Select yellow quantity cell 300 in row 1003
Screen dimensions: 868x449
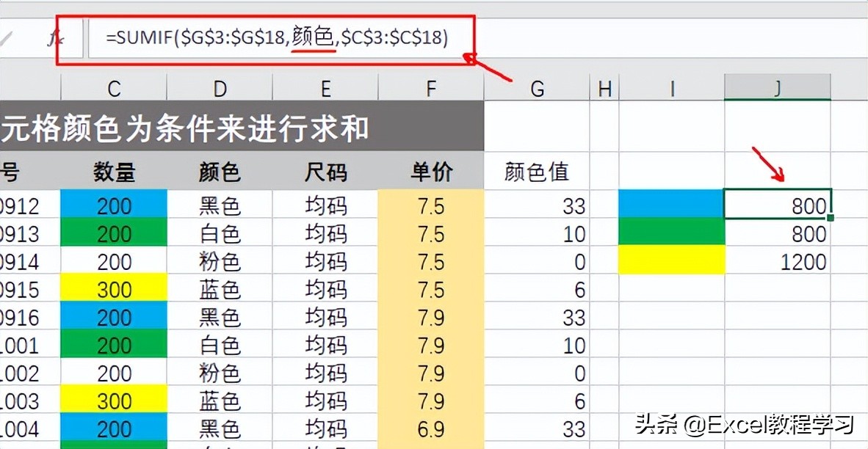tap(114, 401)
